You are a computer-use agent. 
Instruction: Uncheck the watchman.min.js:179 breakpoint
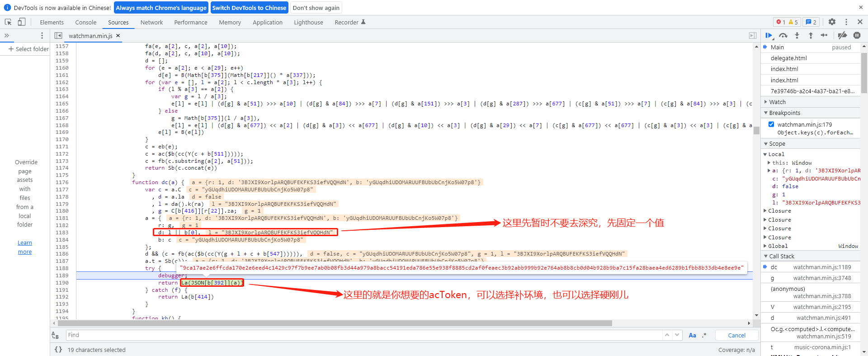click(771, 124)
